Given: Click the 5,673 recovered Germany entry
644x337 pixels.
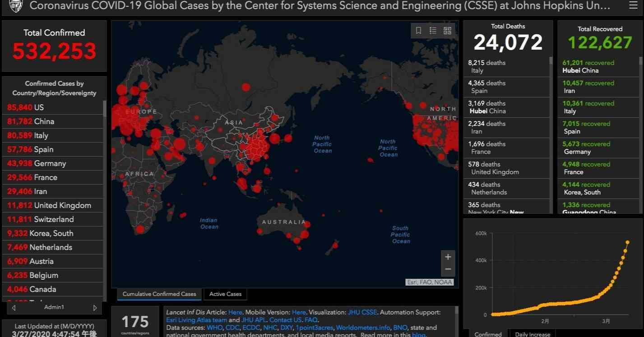Looking at the screenshot, I should tap(599, 148).
